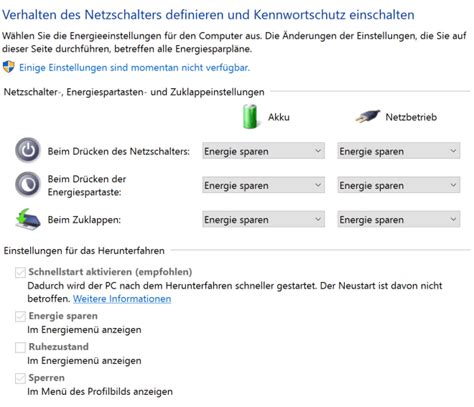Viewport: 474px width, 407px height.
Task: Open Energiespartaste dropdown under Netzbetrieb
Action: tap(399, 185)
